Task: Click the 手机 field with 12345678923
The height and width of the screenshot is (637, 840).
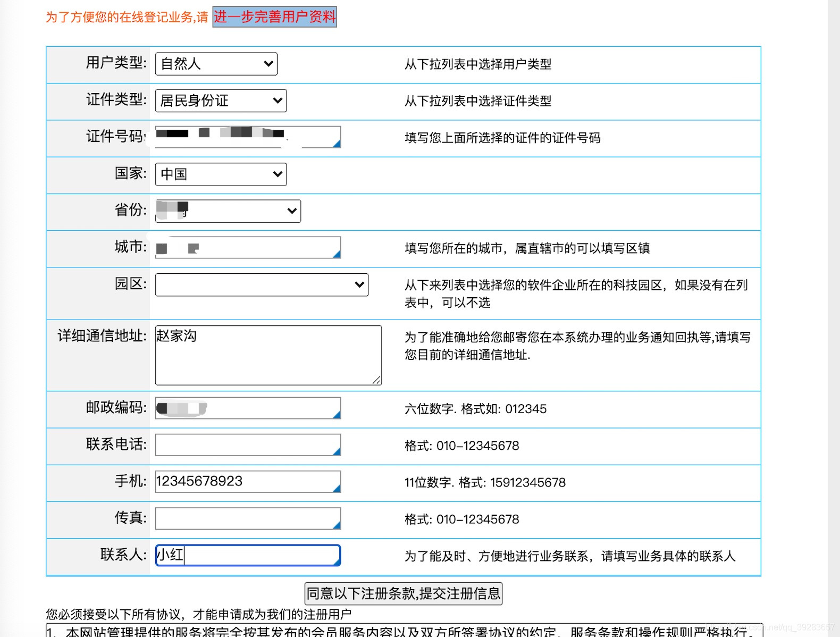Action: 248,482
